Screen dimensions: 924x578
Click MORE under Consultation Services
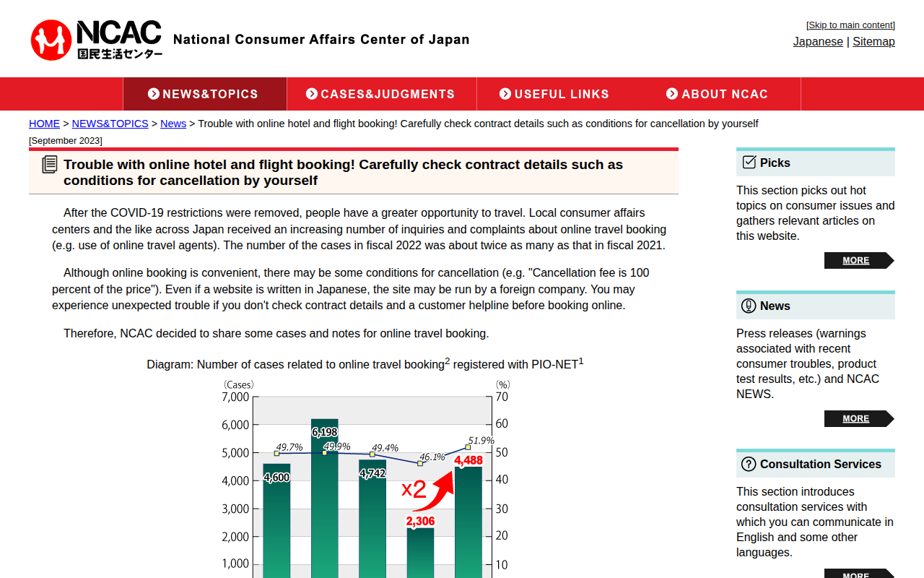pos(855,575)
